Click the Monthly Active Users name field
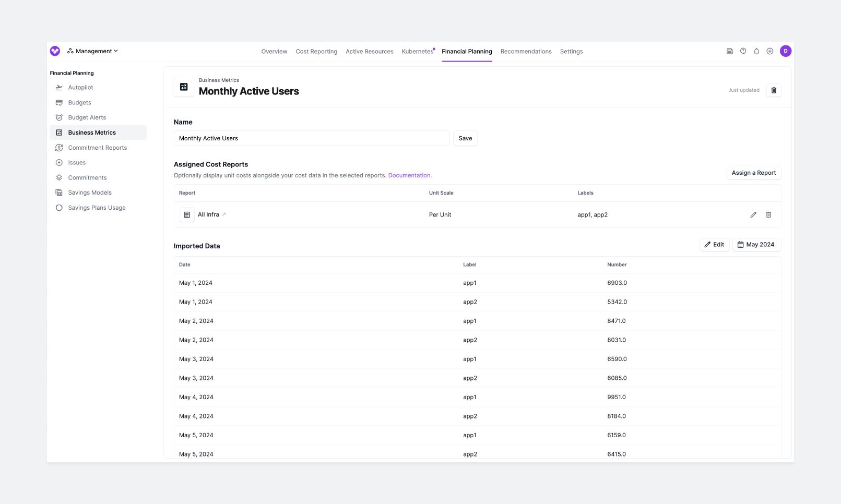This screenshot has height=504, width=841. 311,138
